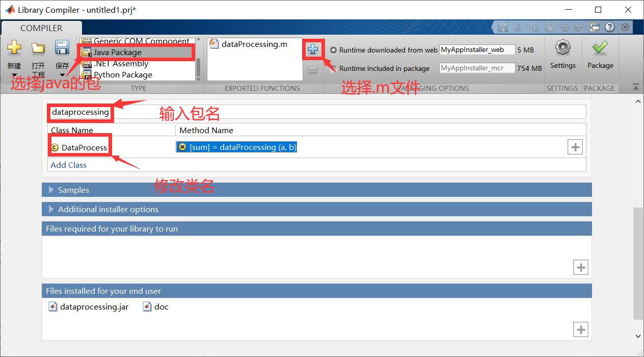The width and height of the screenshot is (644, 357).
Task: Edit the MyAppInstaller_mcr name field
Action: tap(477, 68)
